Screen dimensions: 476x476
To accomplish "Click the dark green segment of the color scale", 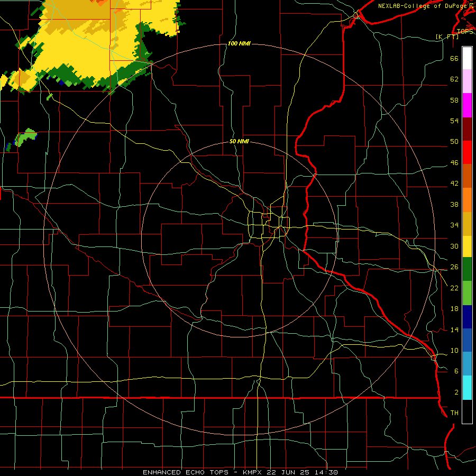I will pyautogui.click(x=467, y=269).
